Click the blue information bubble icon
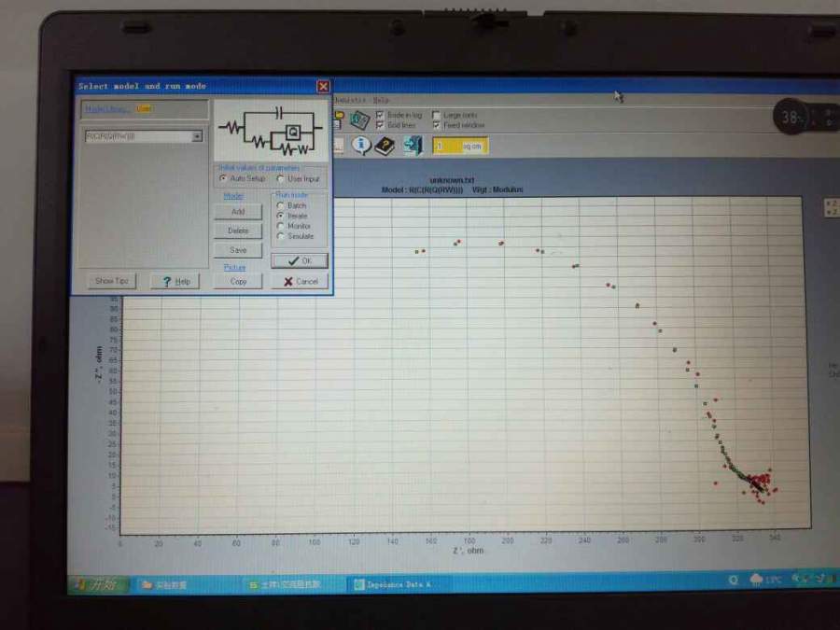Image resolution: width=840 pixels, height=630 pixels. (x=361, y=146)
